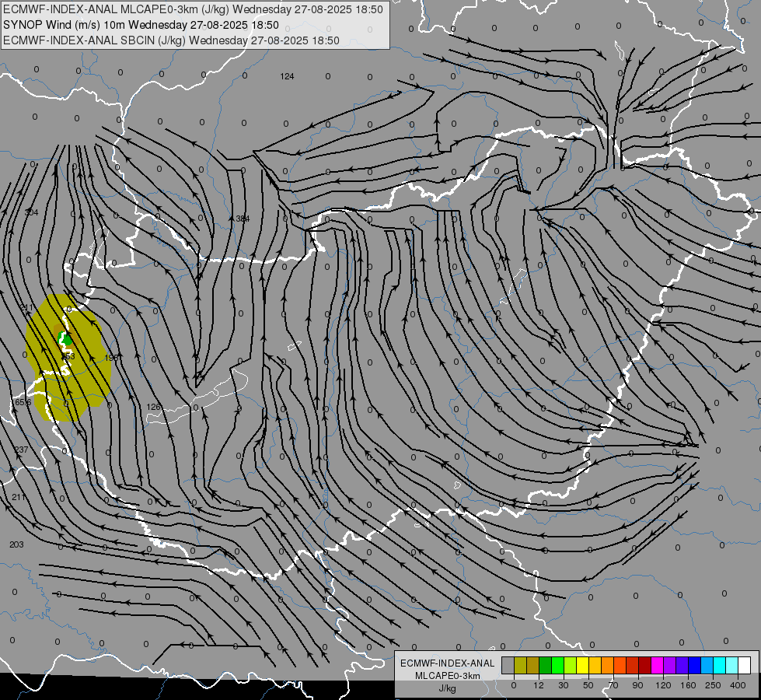The height and width of the screenshot is (700, 761).
Task: Click the MLCAPE0-3km title line
Action: 193,9
